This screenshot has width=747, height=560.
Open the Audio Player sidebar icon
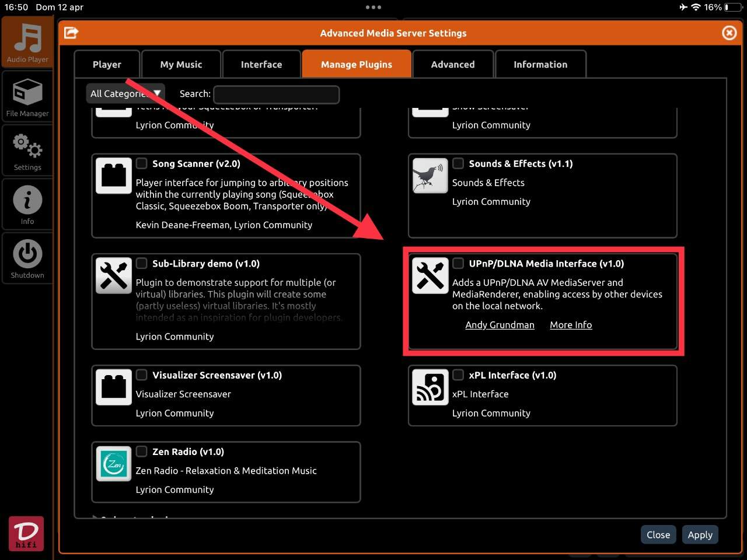27,43
